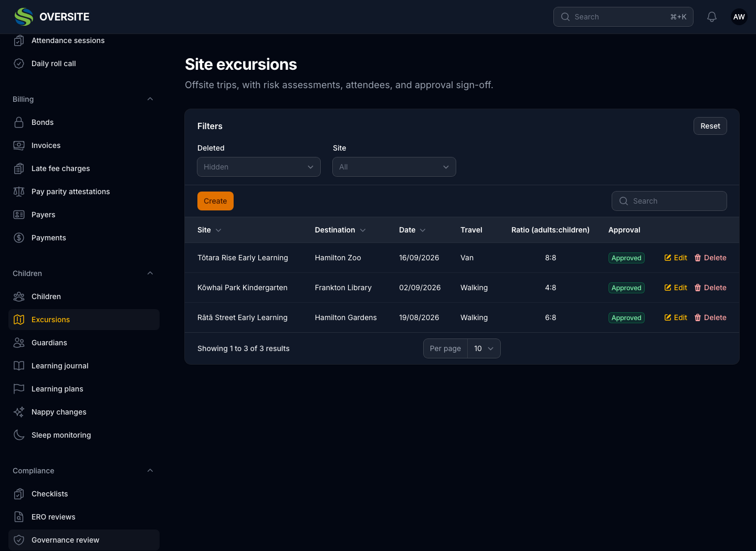Image resolution: width=756 pixels, height=551 pixels.
Task: Navigate to Invoices
Action: (x=84, y=145)
